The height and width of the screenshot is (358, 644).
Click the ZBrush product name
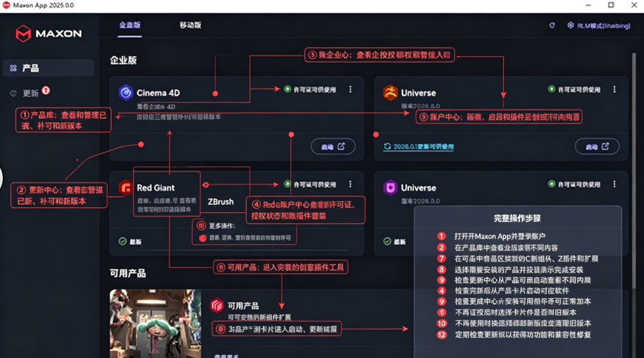pyautogui.click(x=220, y=202)
